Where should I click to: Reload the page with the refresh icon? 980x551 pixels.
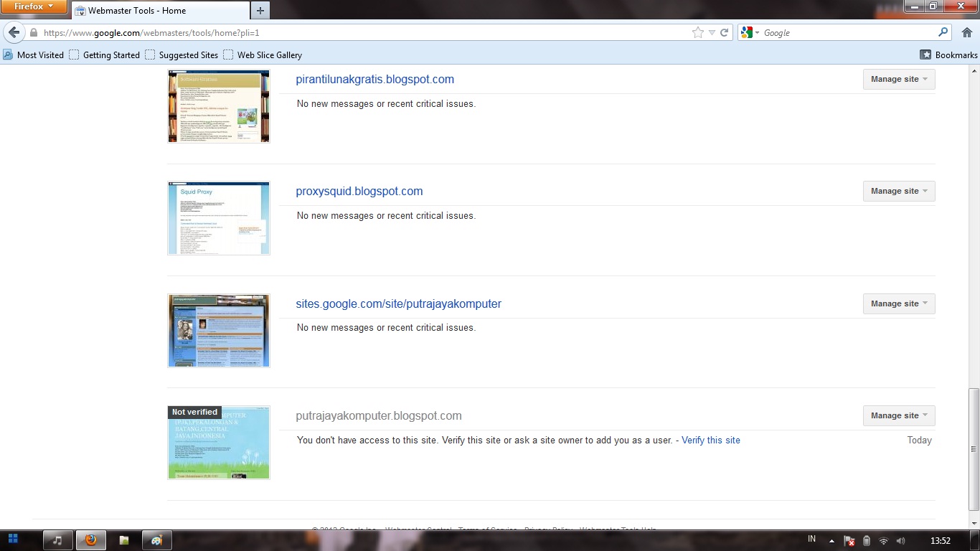click(725, 32)
